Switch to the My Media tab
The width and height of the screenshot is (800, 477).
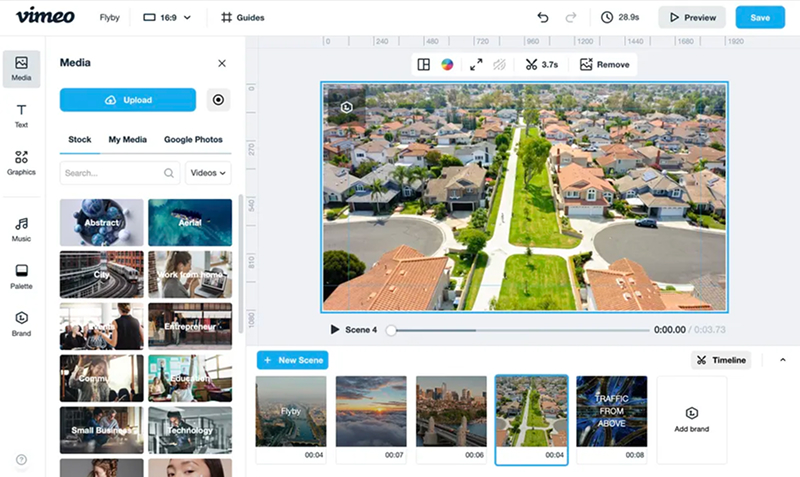click(x=127, y=140)
